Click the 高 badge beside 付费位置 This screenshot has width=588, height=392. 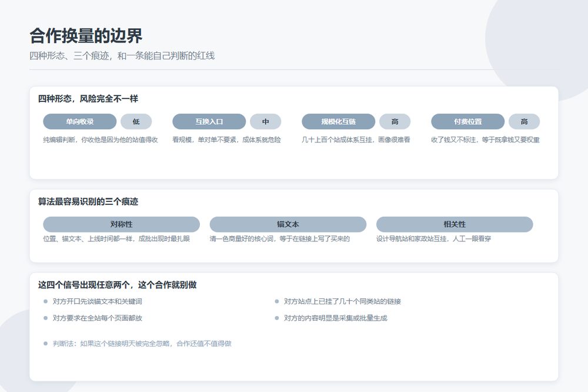[x=524, y=122]
